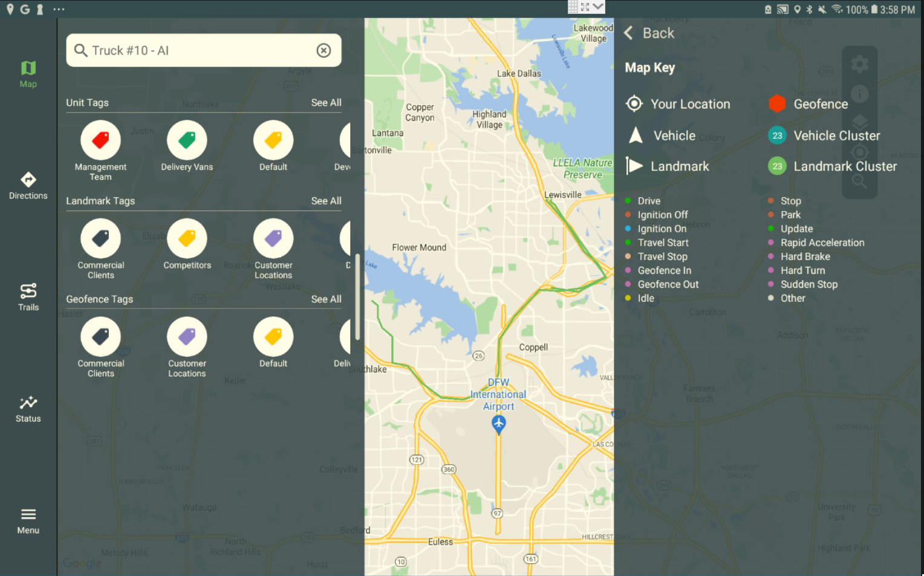Toggle the Landmark entry in the Map Key
The height and width of the screenshot is (576, 924).
click(x=634, y=166)
